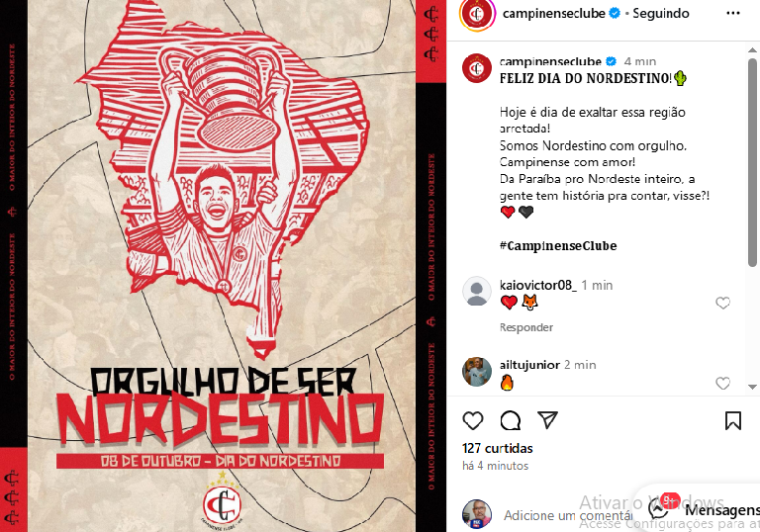This screenshot has height=532, width=760.
Task: Share the post via paper plane icon
Action: pos(547,419)
